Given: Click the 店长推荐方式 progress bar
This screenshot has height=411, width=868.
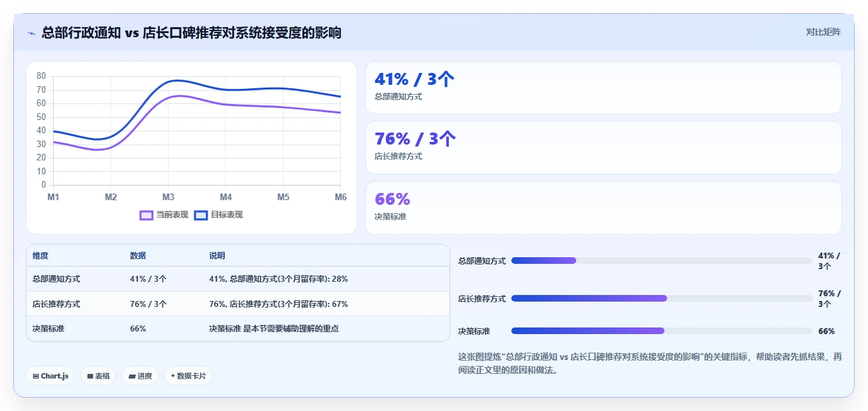Looking at the screenshot, I should click(x=662, y=298).
